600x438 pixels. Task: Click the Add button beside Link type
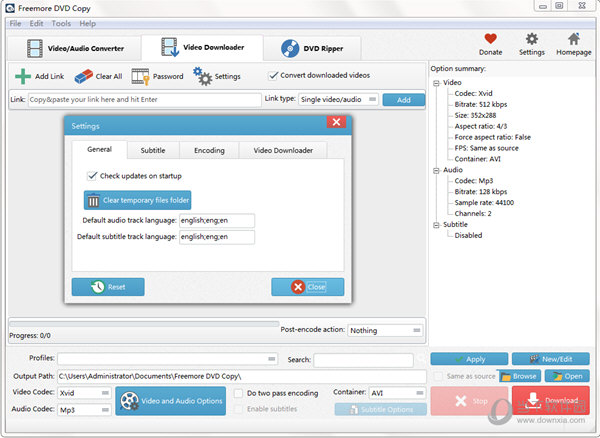tap(404, 100)
